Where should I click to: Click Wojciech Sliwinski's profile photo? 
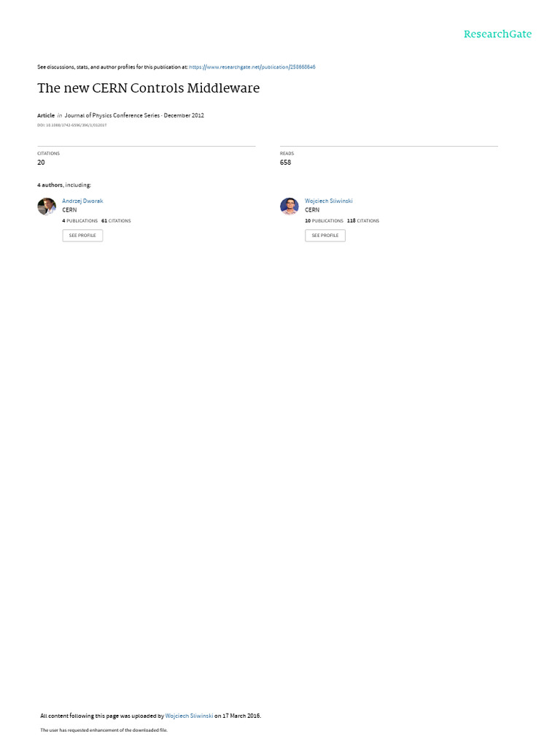pos(289,206)
